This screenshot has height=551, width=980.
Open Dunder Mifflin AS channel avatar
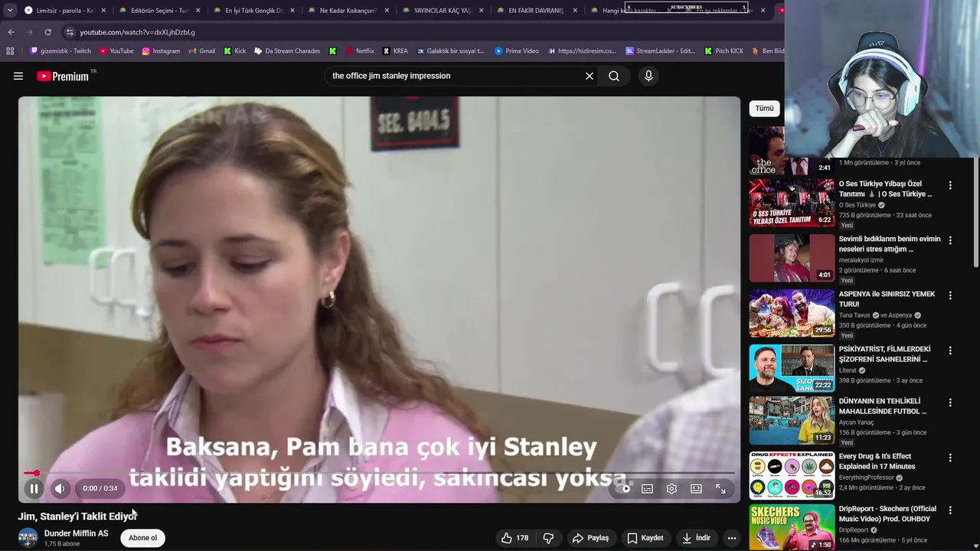tap(28, 538)
